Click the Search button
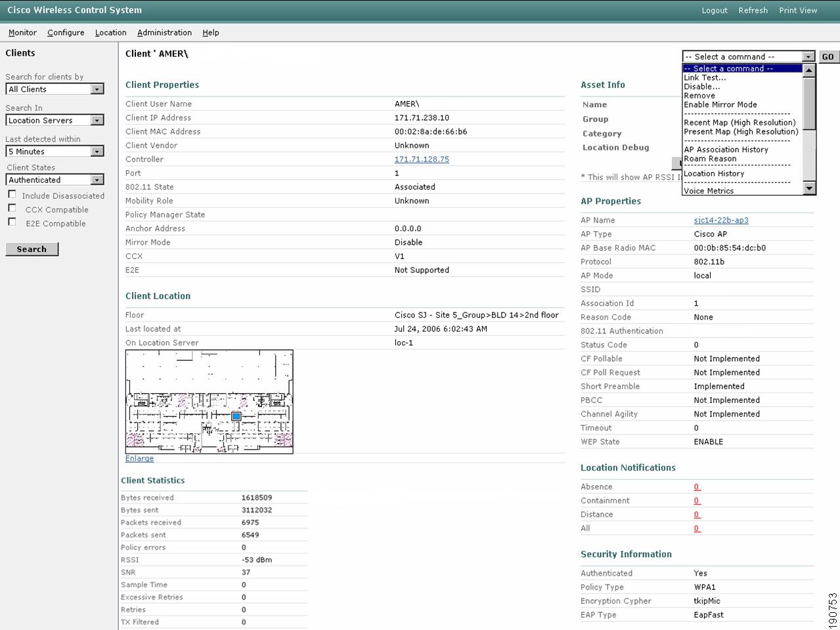The height and width of the screenshot is (630, 840). click(32, 249)
